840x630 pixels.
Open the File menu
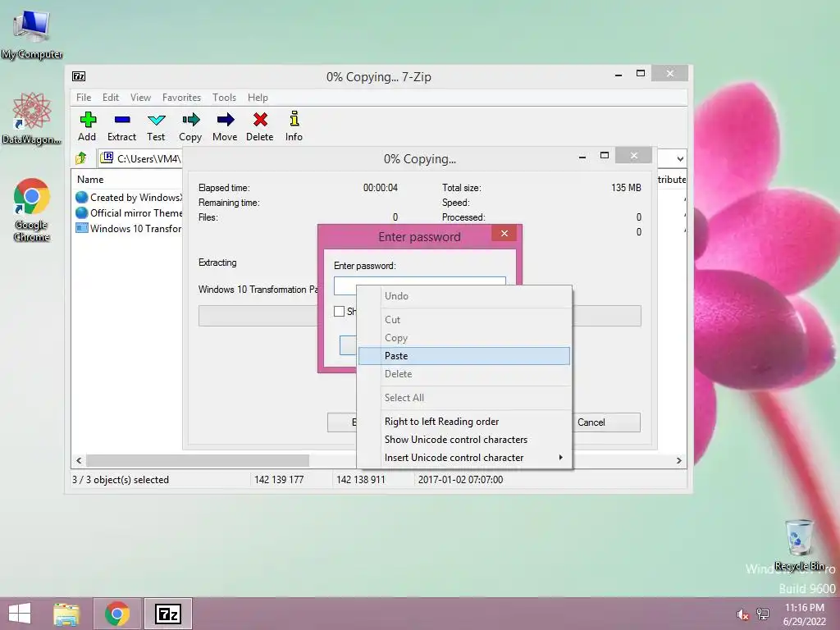[x=84, y=98]
